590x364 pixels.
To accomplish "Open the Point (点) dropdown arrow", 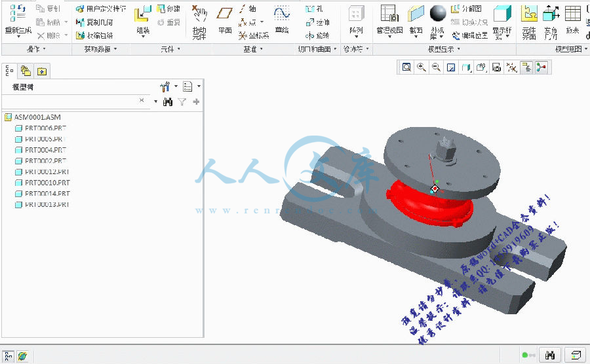I will coord(262,22).
